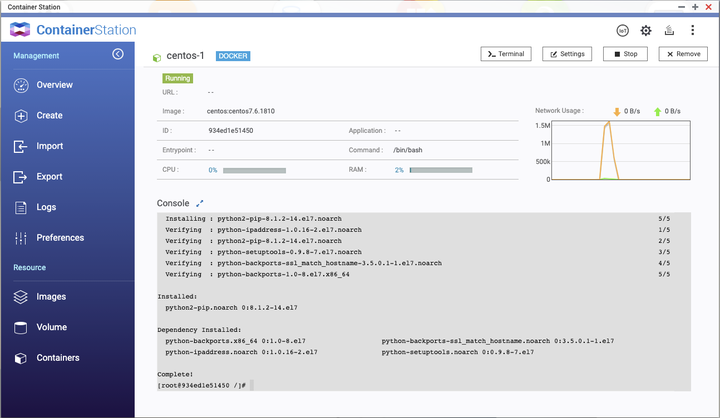The width and height of the screenshot is (720, 418).
Task: Click the DOCKER badge
Action: tap(233, 56)
